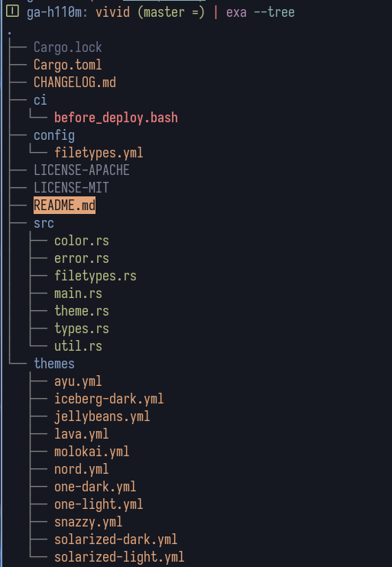
Task: Click the highlighted README.md entry
Action: (64, 206)
